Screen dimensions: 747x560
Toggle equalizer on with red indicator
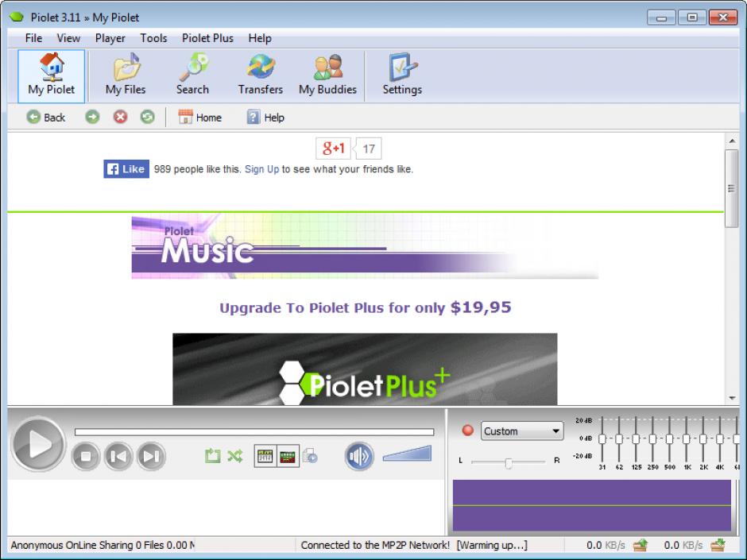click(x=468, y=431)
